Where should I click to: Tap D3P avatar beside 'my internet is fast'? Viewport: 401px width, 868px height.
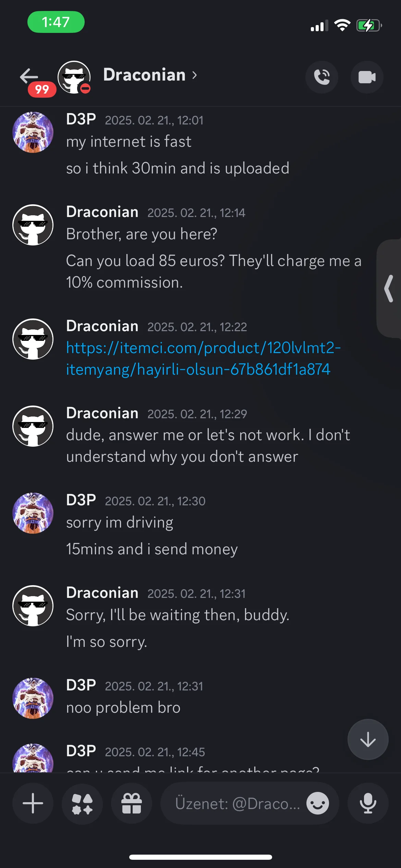pos(33,132)
